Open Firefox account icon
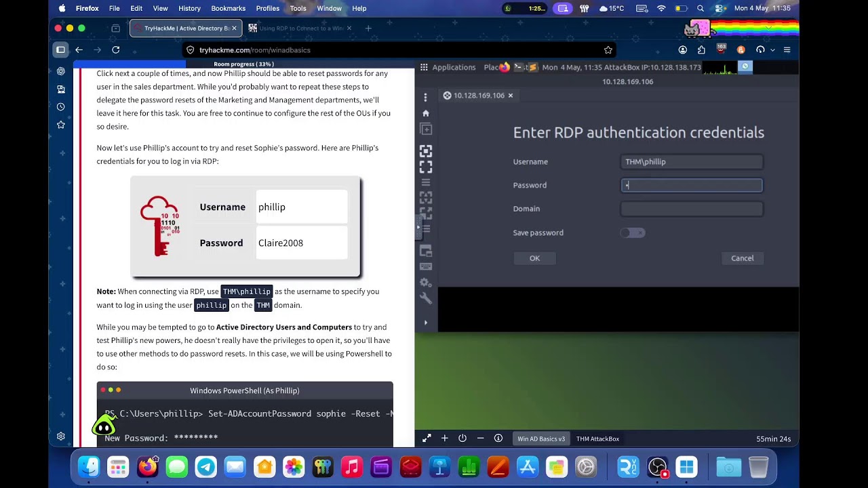Screen dimensions: 868x488 pos(683,49)
